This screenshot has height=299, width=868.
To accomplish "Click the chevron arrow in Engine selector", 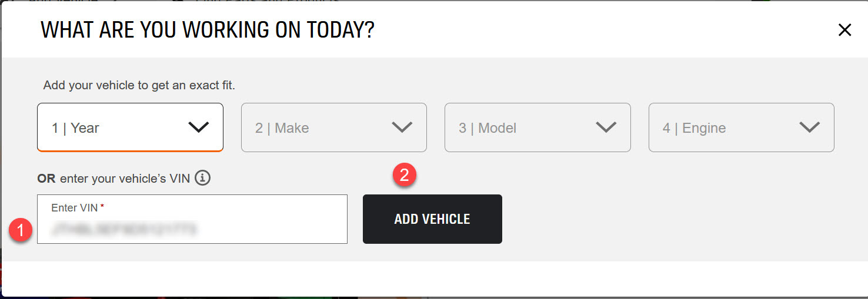I will coord(810,127).
